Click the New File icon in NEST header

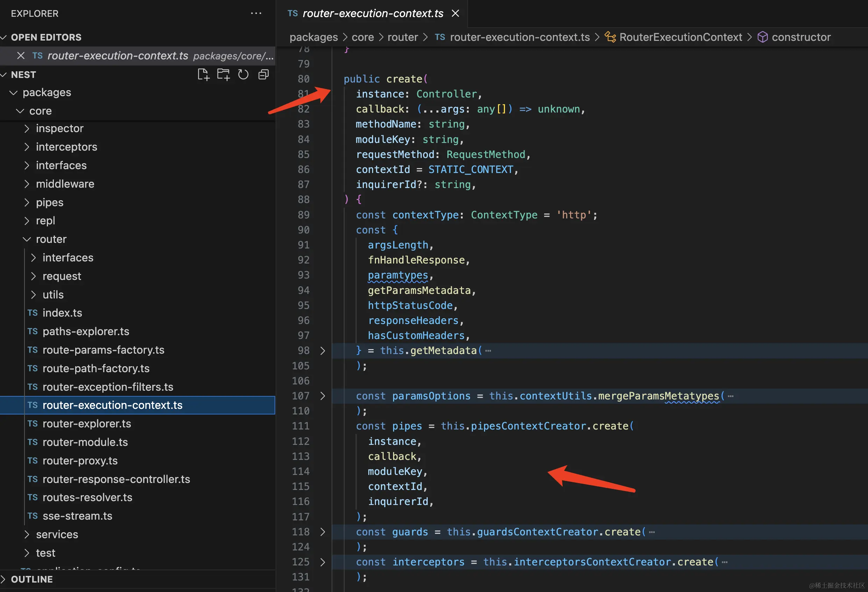pos(203,75)
